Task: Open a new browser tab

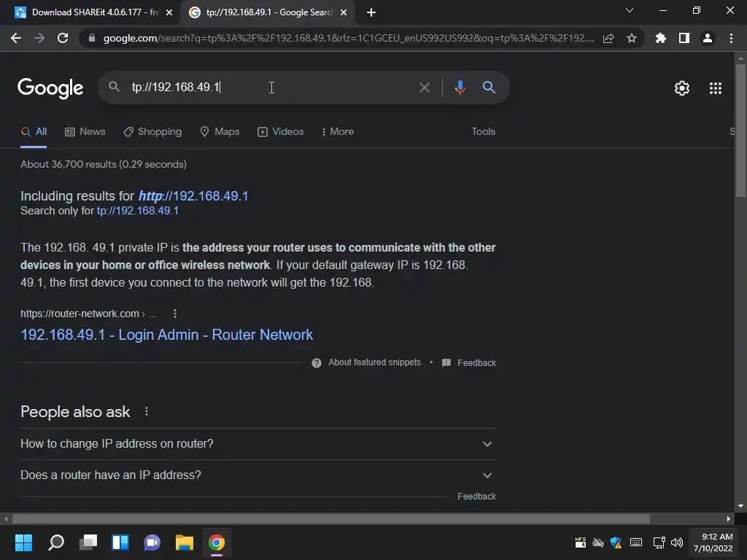Action: [x=371, y=12]
